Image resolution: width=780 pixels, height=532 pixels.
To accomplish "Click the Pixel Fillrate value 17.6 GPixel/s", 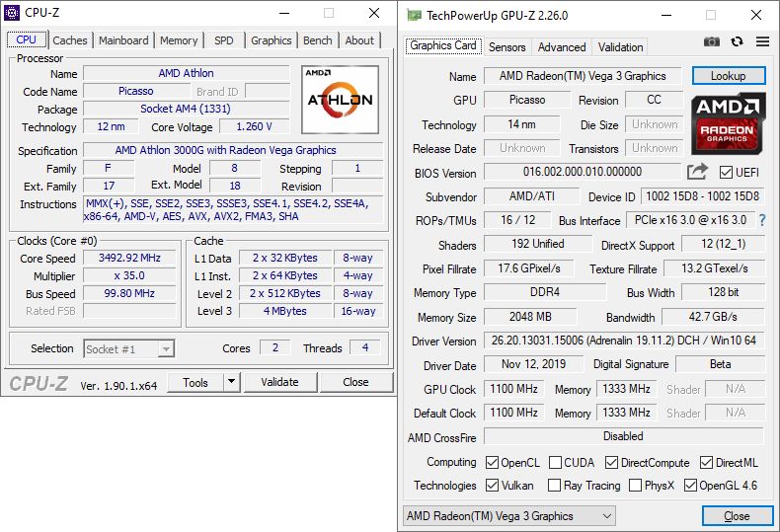I will [x=529, y=268].
